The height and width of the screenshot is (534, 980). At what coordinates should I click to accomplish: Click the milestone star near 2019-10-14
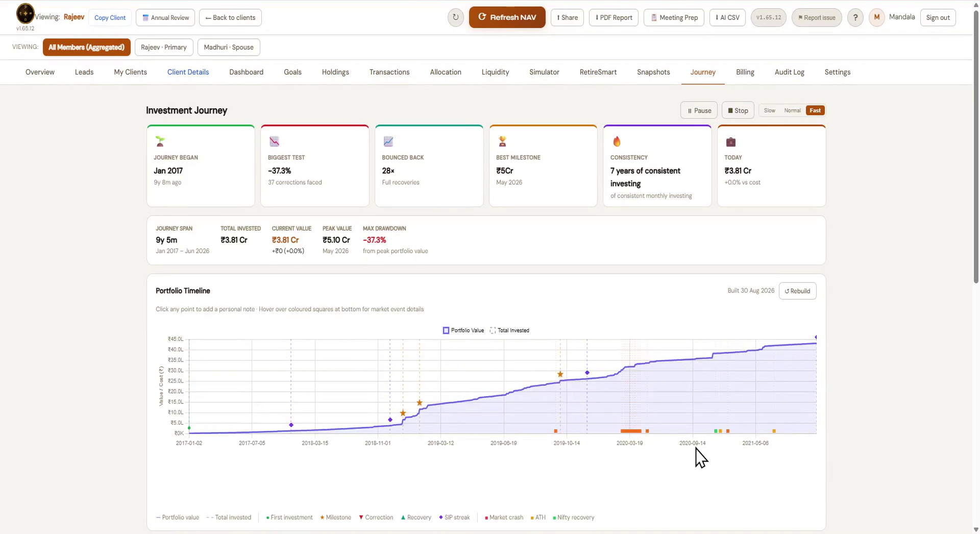tap(560, 374)
